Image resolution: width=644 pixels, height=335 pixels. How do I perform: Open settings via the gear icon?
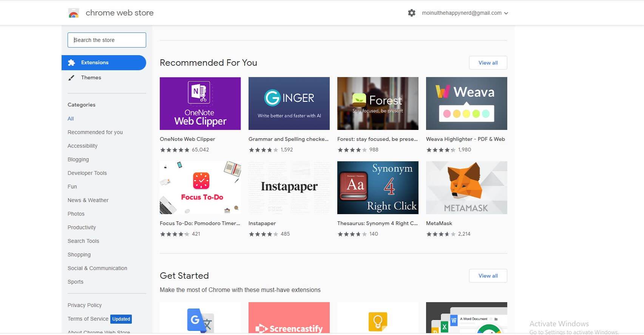click(x=412, y=13)
